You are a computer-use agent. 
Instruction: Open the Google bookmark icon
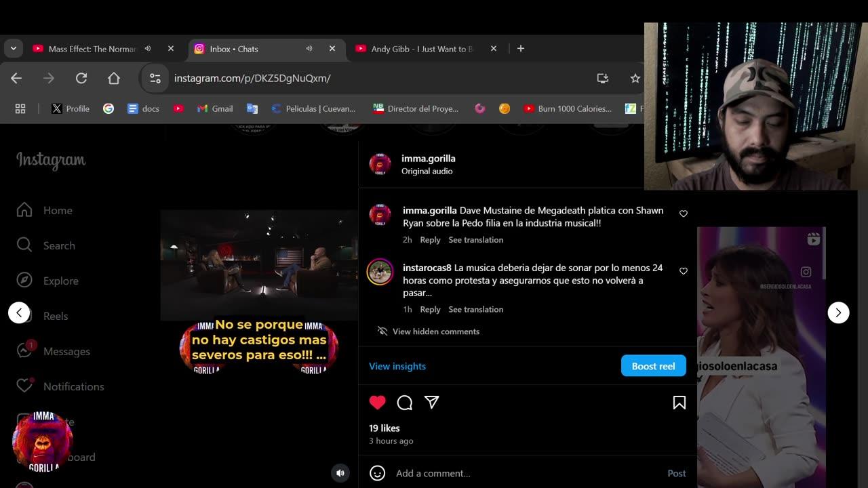108,108
